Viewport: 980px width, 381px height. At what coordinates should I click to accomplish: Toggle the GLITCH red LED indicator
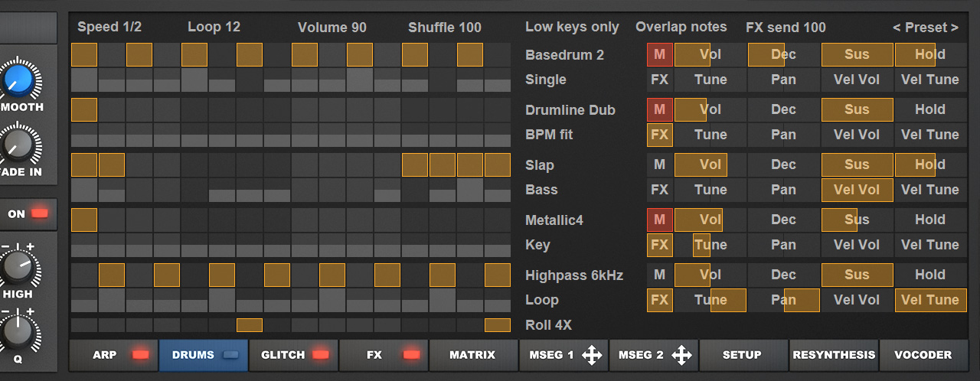[x=320, y=355]
